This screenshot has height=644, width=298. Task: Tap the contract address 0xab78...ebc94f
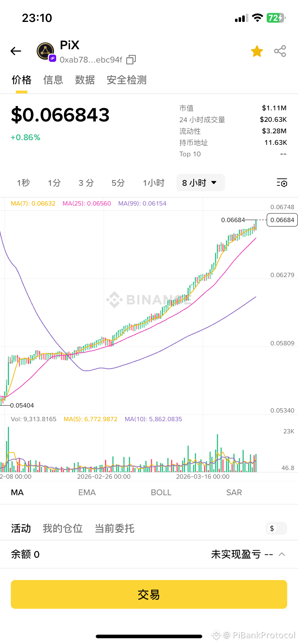coord(91,60)
